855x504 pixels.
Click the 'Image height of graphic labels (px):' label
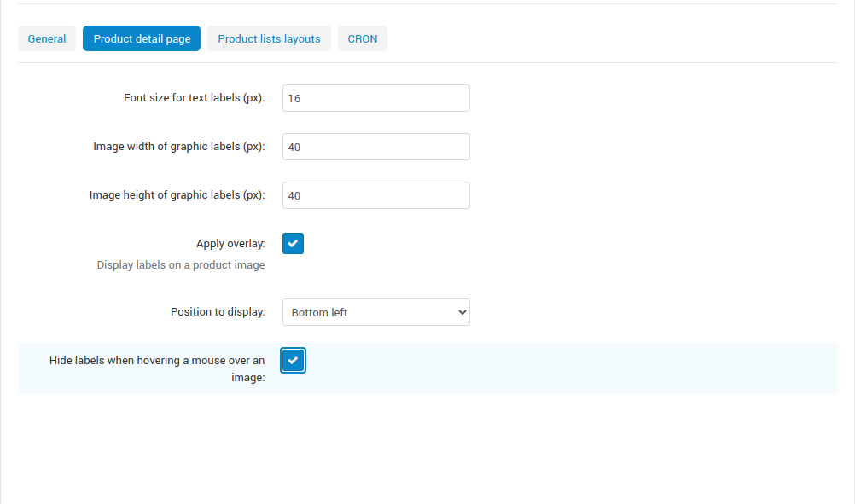pyautogui.click(x=177, y=194)
